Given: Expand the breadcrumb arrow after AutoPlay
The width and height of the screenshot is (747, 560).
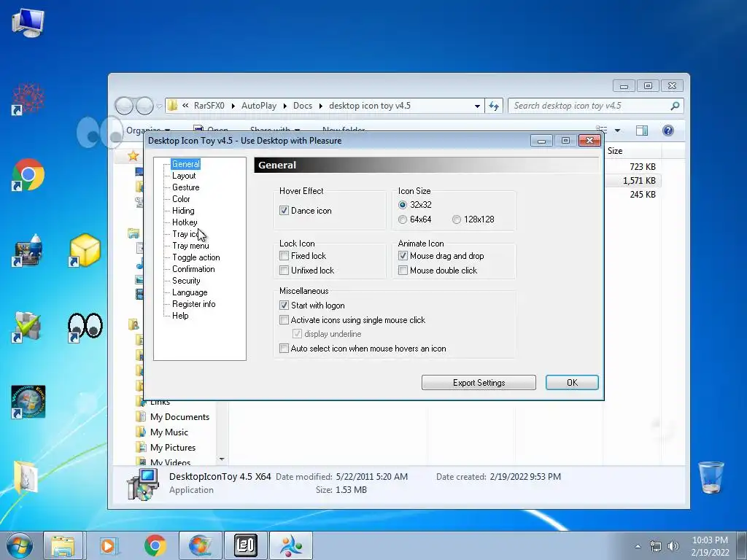Looking at the screenshot, I should tap(285, 106).
